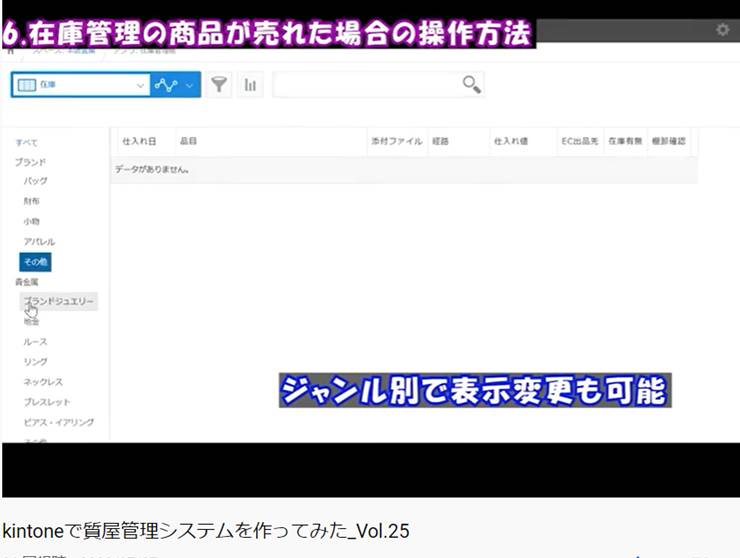Viewport: 740px width, 558px height.
Task: Select すべて in the category sidebar
Action: (x=27, y=143)
